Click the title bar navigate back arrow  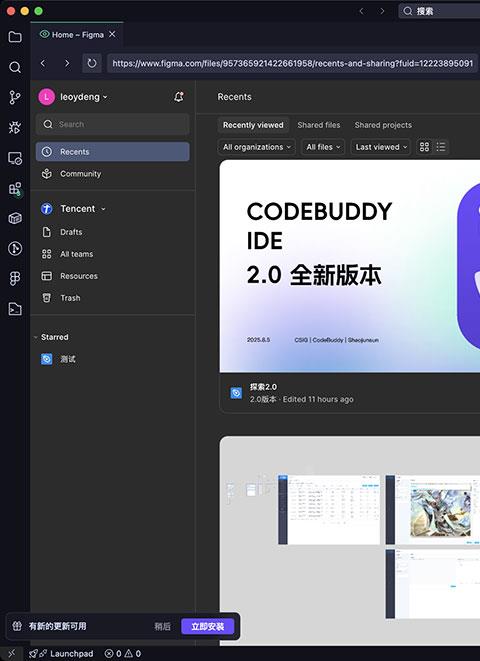(361, 11)
